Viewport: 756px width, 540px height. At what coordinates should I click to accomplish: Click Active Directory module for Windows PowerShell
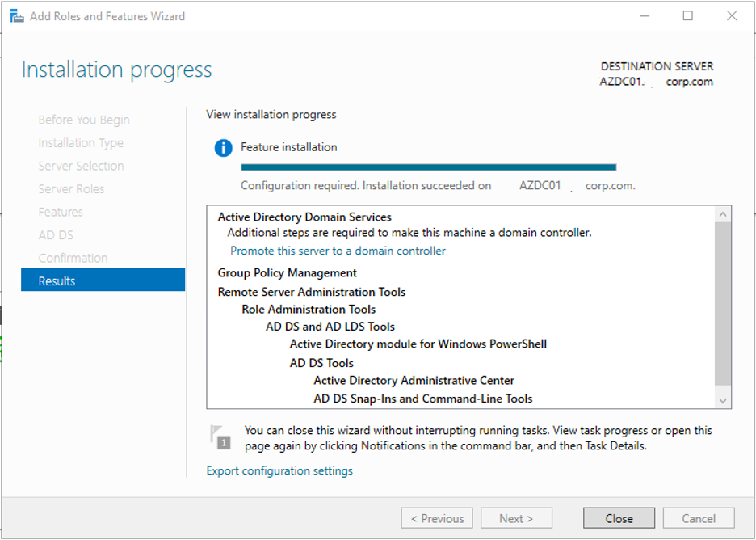coord(418,344)
